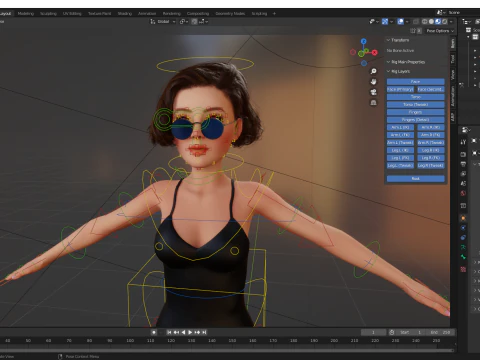
Task: Toggle auto keying record button
Action: [154, 332]
